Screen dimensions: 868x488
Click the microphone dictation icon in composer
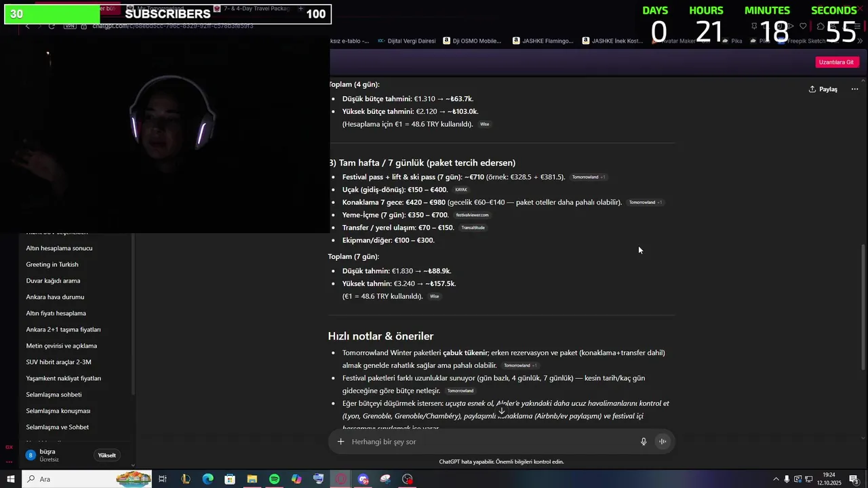[x=644, y=442]
